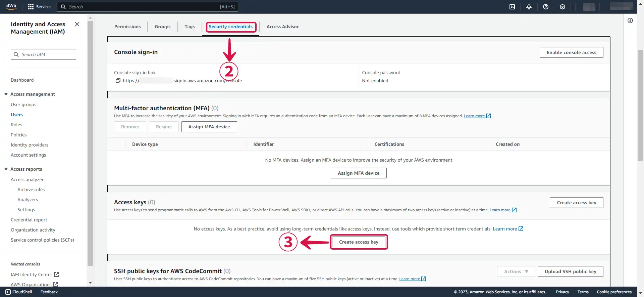This screenshot has height=297, width=644.
Task: Open Analyzers in the sidebar
Action: coord(28,200)
